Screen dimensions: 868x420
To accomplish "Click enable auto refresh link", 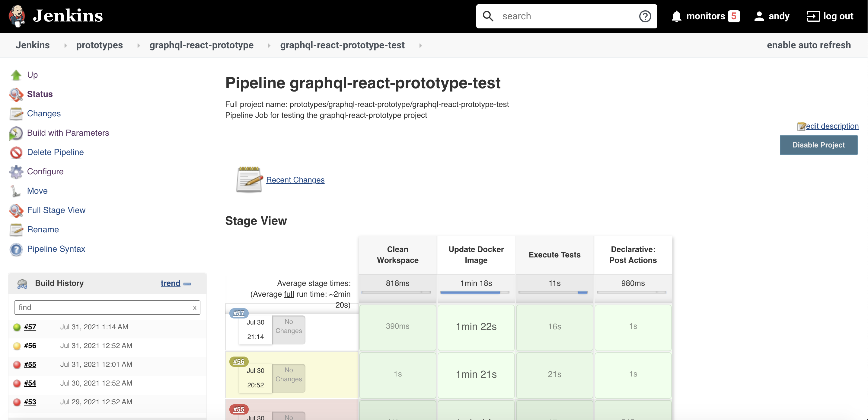I will 809,45.
